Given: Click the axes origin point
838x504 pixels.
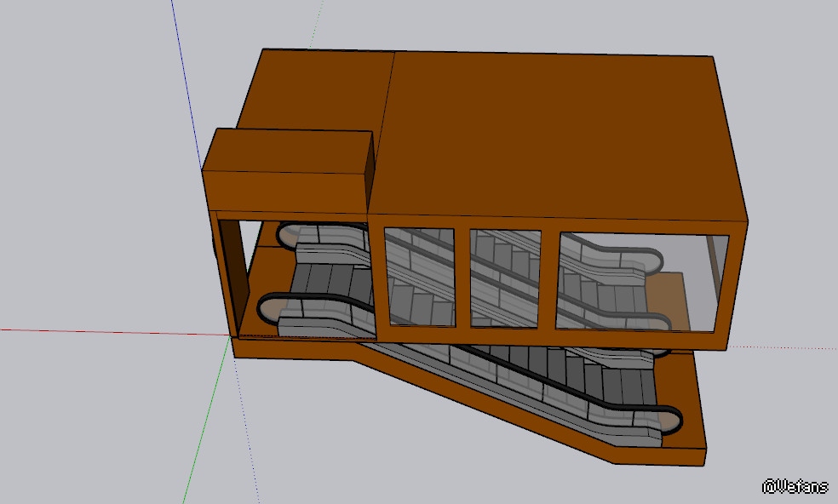Looking at the screenshot, I should click(232, 334).
